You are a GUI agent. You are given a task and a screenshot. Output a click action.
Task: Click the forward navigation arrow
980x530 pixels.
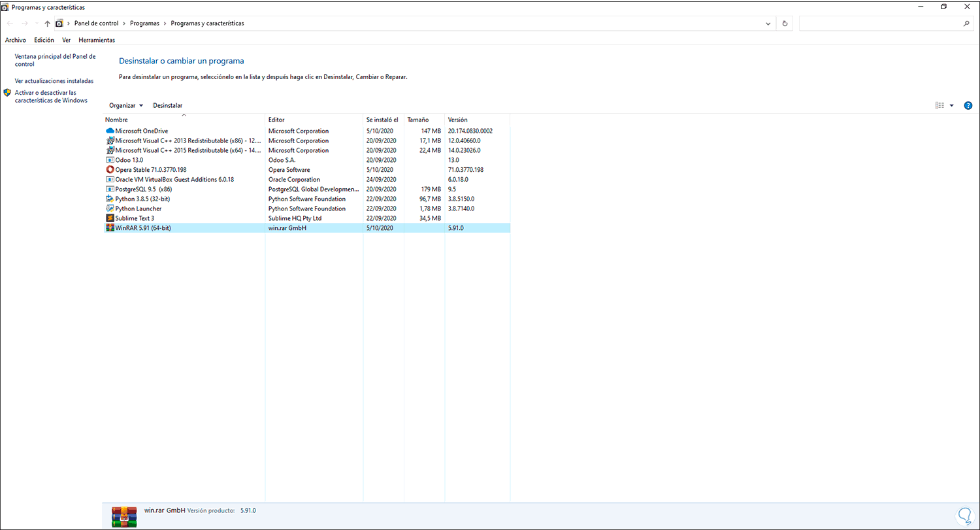click(x=24, y=24)
